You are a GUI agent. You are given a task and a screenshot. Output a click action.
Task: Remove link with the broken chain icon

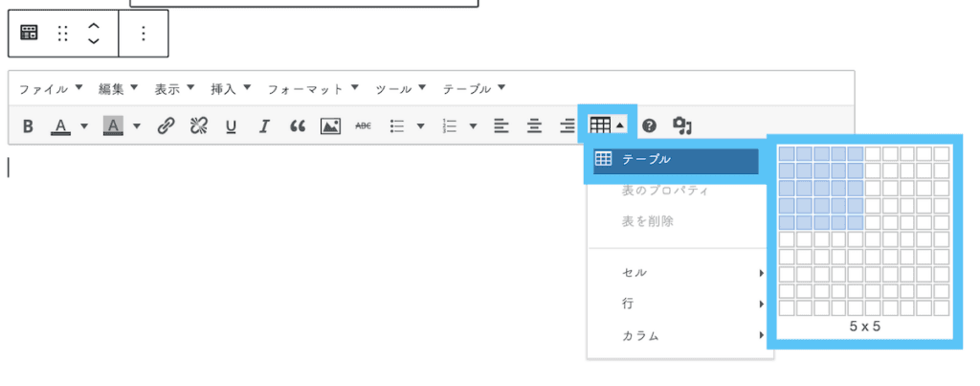pos(198,126)
